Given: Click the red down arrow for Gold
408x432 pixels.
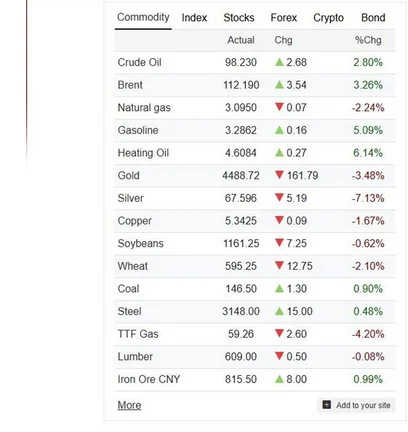Looking at the screenshot, I should point(279,175).
